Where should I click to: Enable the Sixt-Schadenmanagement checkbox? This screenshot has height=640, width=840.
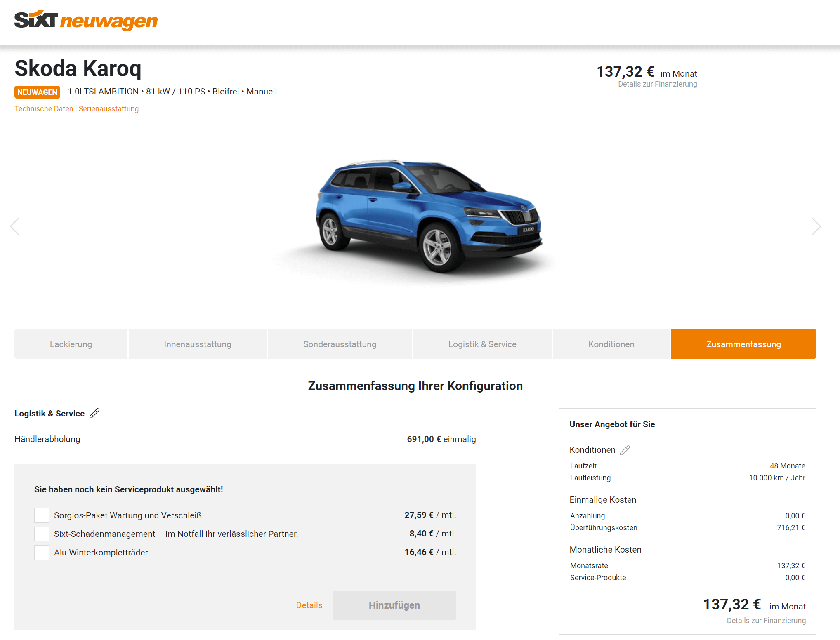pos(42,534)
